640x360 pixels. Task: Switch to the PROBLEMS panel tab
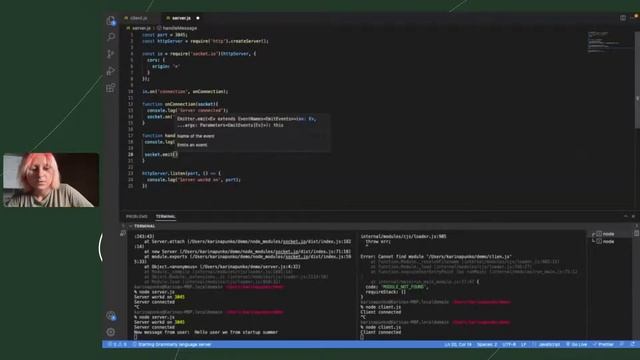(137, 216)
